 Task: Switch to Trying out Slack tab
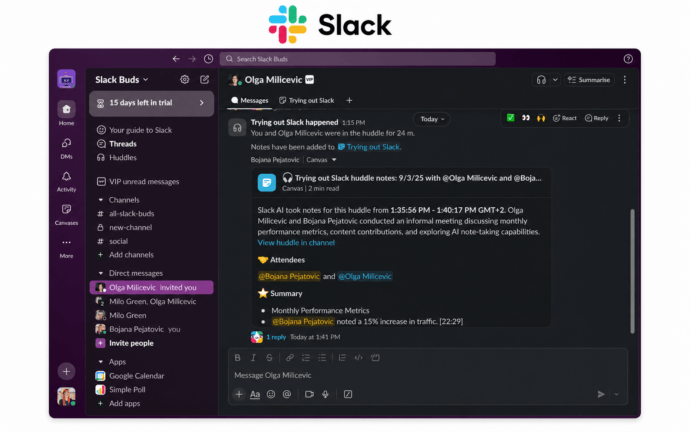(x=307, y=100)
